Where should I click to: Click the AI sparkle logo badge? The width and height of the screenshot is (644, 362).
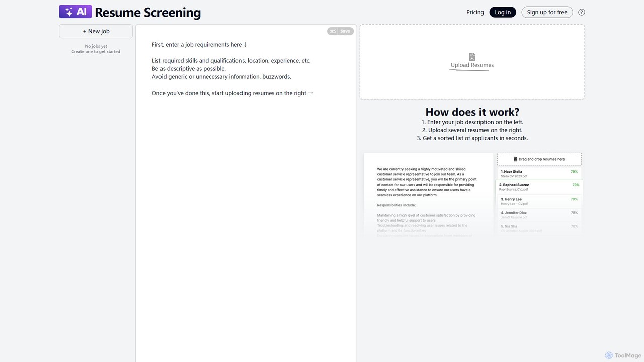75,12
